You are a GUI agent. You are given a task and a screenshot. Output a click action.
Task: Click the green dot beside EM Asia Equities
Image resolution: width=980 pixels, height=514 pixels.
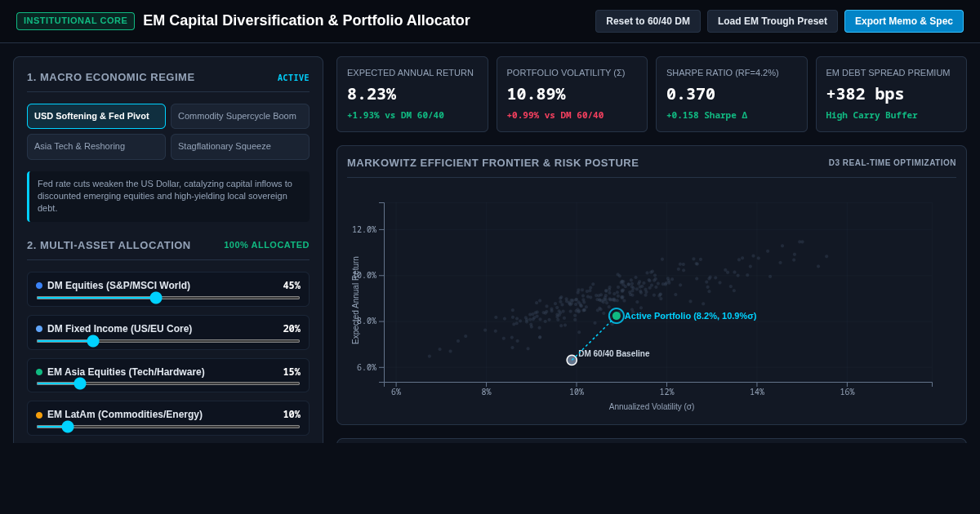(39, 372)
